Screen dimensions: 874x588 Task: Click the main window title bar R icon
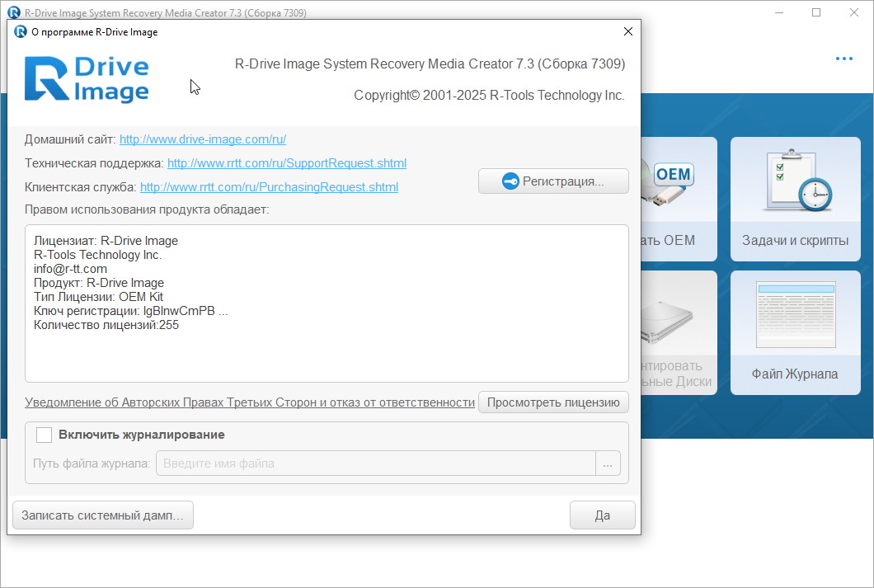click(x=14, y=12)
